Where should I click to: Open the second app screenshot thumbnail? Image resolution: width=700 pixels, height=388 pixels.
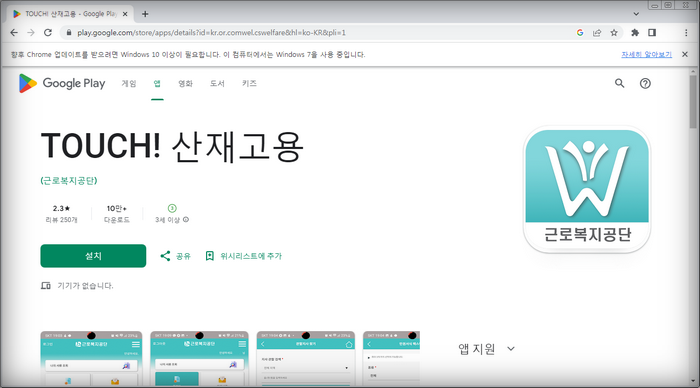(x=199, y=359)
